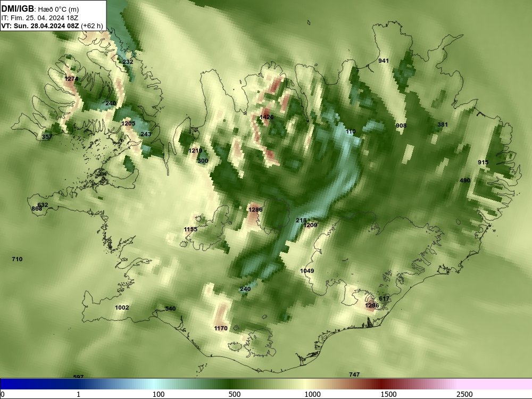Click the 1155 height value

pos(190,229)
